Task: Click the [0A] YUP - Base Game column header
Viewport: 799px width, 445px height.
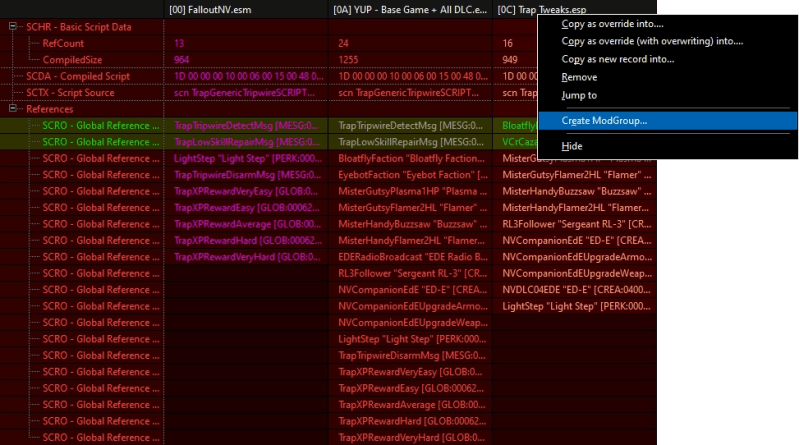Action: [410, 10]
